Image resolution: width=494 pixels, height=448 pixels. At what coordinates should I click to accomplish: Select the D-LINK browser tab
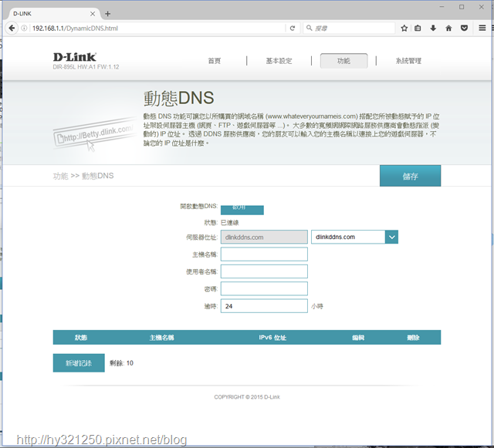pyautogui.click(x=50, y=14)
